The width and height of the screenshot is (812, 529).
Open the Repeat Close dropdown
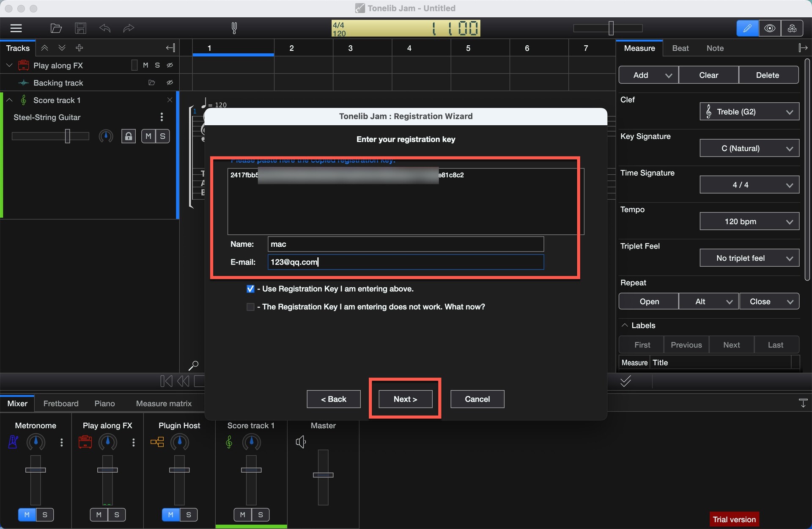pyautogui.click(x=769, y=301)
